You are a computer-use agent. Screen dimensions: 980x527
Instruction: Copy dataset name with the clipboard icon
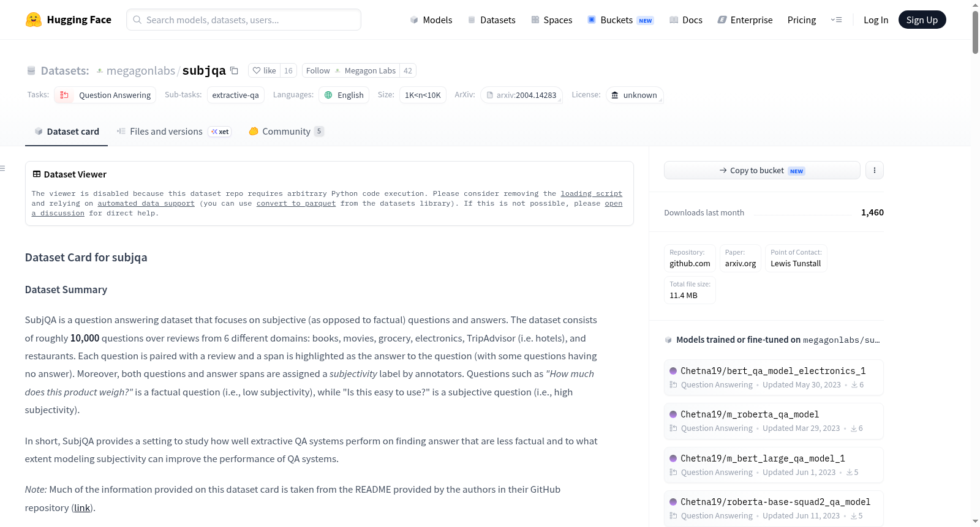click(x=234, y=70)
